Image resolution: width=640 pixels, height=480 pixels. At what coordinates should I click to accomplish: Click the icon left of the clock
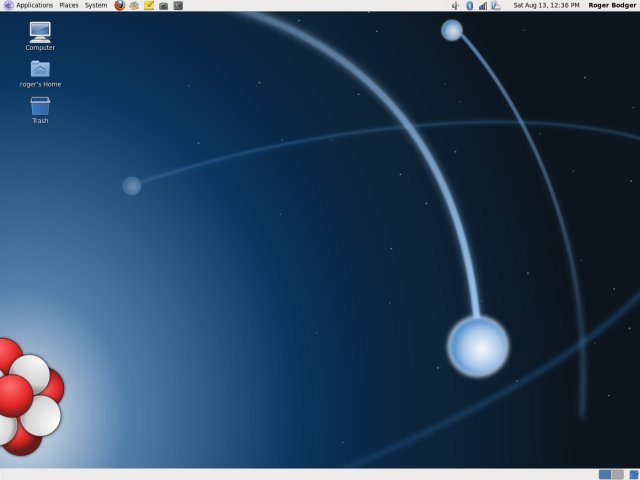click(x=496, y=5)
